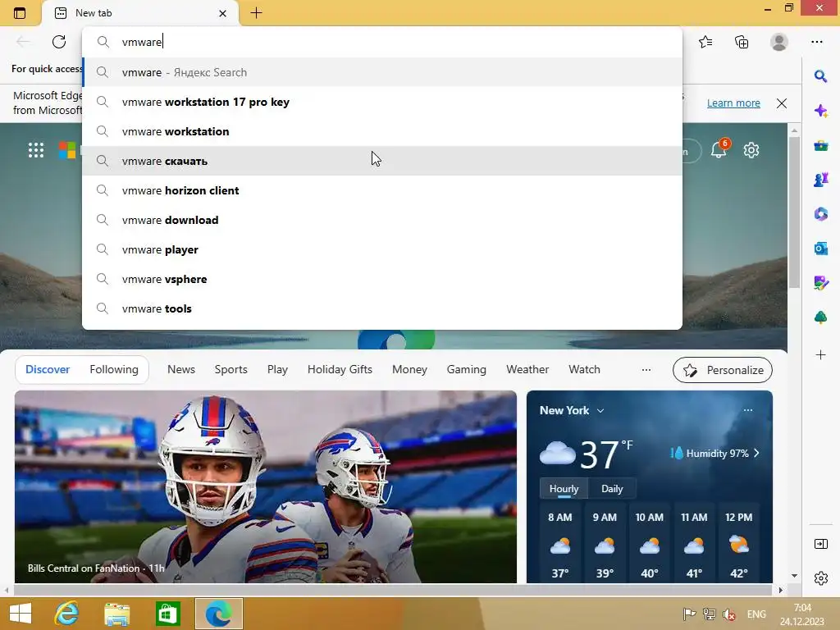Select suggestion vmware workstation 17 pro key
Screen dimensions: 840x630
(382, 102)
